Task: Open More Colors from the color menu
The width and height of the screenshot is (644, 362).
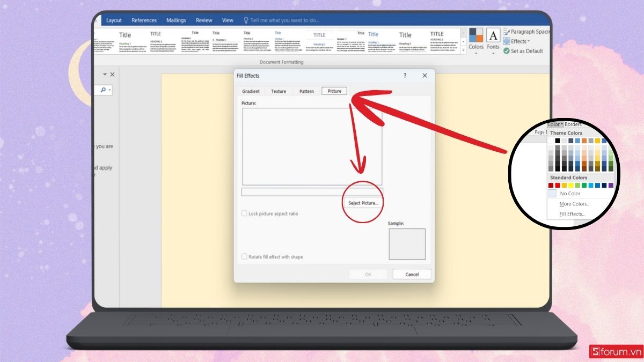Action: tap(574, 204)
